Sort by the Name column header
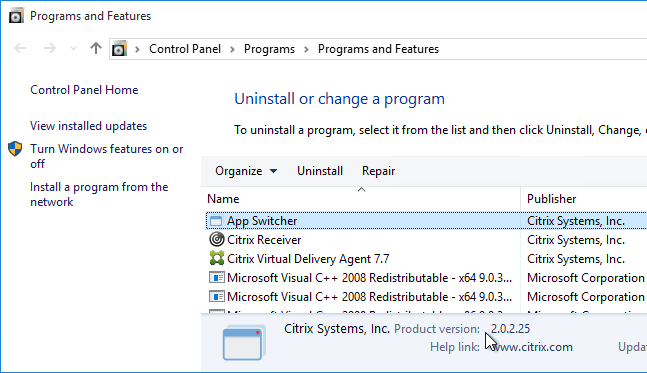Screen dimensions: 647x373 point(362,198)
